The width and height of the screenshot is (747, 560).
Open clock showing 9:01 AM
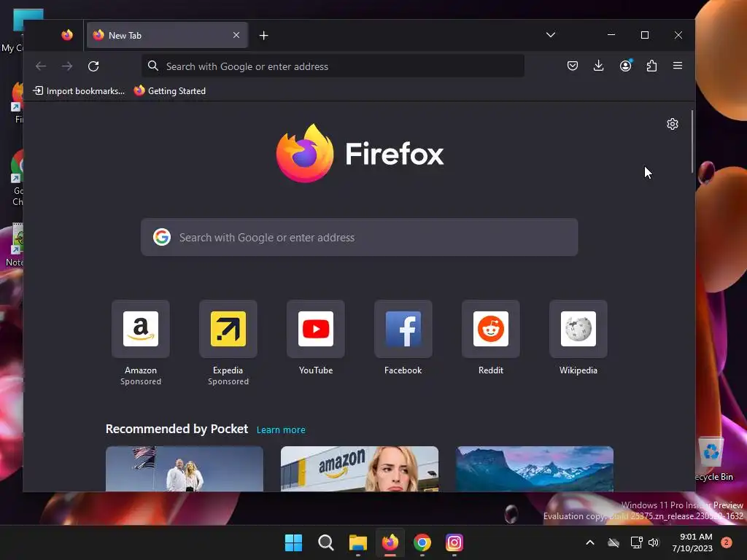click(692, 542)
